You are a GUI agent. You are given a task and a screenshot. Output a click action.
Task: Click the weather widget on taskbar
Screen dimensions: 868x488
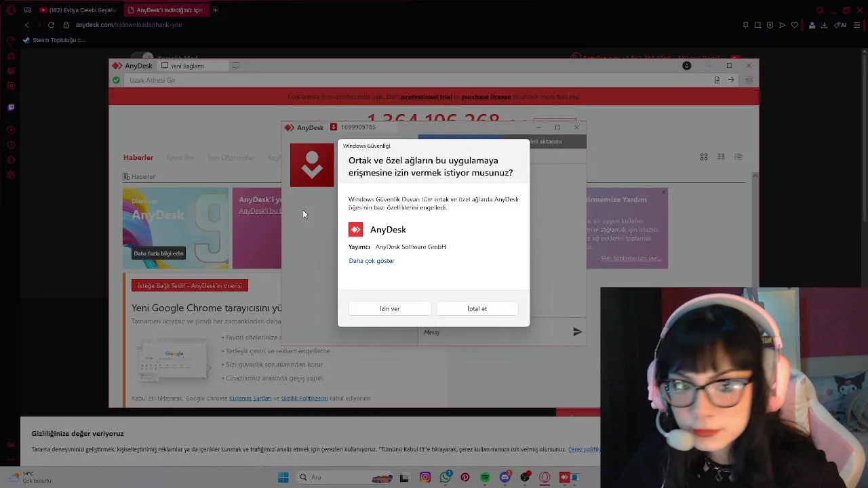[x=31, y=477]
